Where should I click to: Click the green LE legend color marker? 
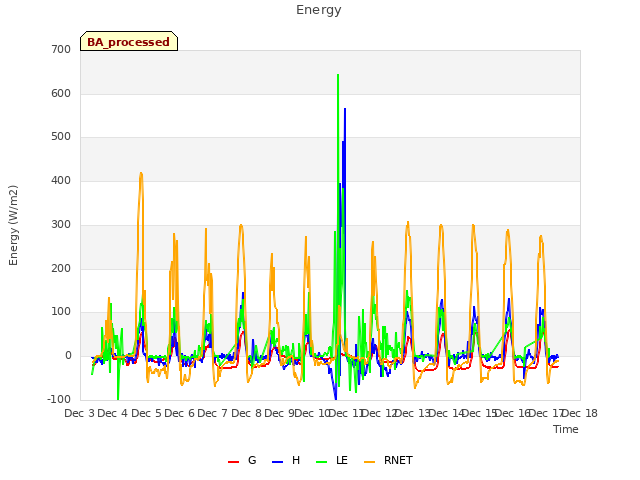[322, 462]
